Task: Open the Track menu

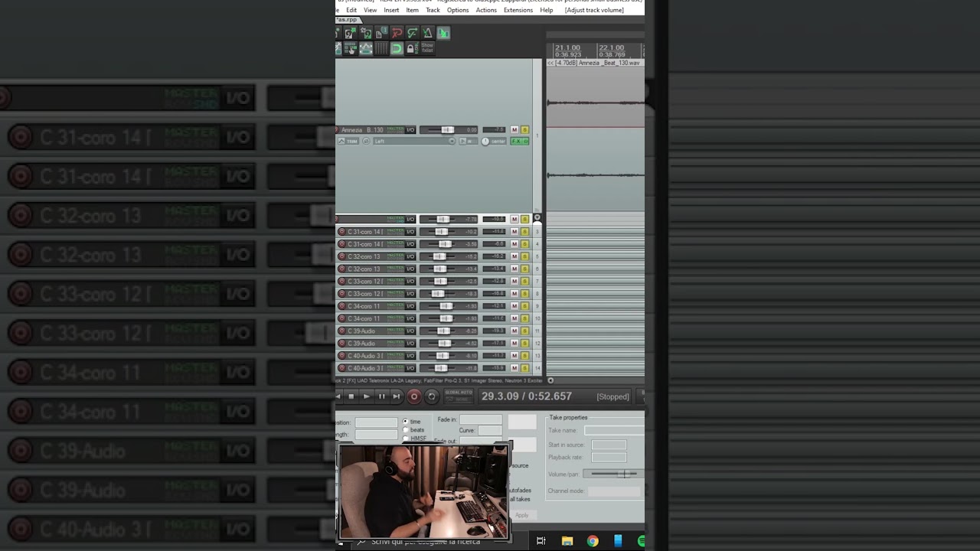Action: (x=433, y=10)
